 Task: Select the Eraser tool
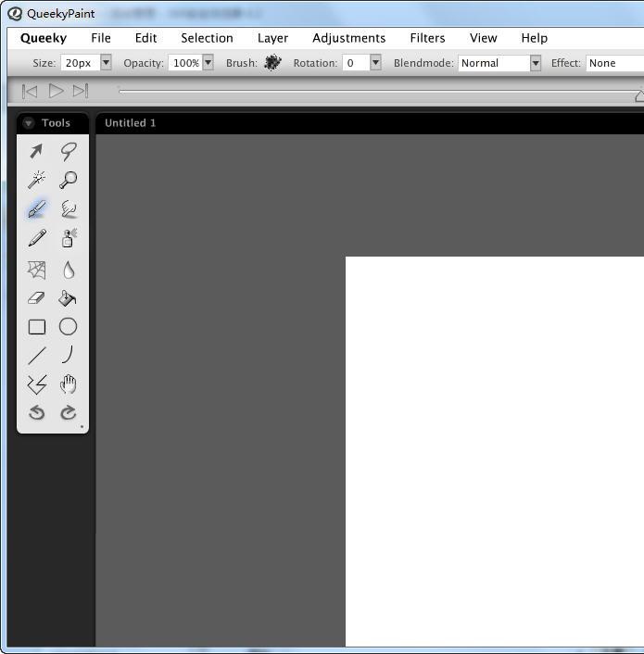click(x=37, y=298)
